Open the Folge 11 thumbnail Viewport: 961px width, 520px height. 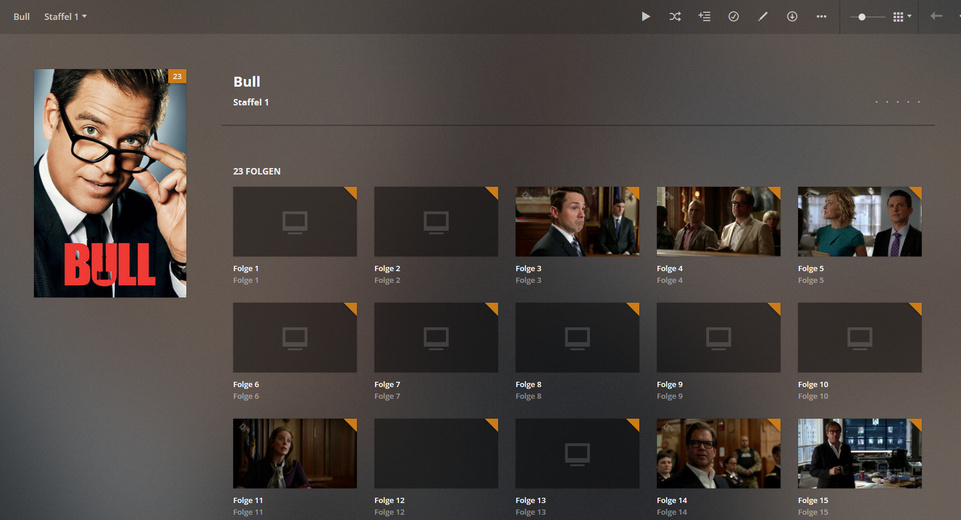tap(295, 453)
